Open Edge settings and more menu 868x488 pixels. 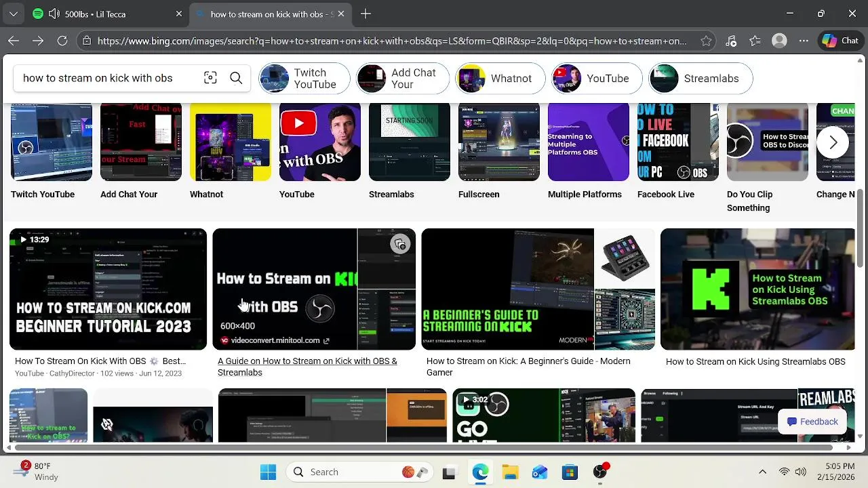(804, 41)
